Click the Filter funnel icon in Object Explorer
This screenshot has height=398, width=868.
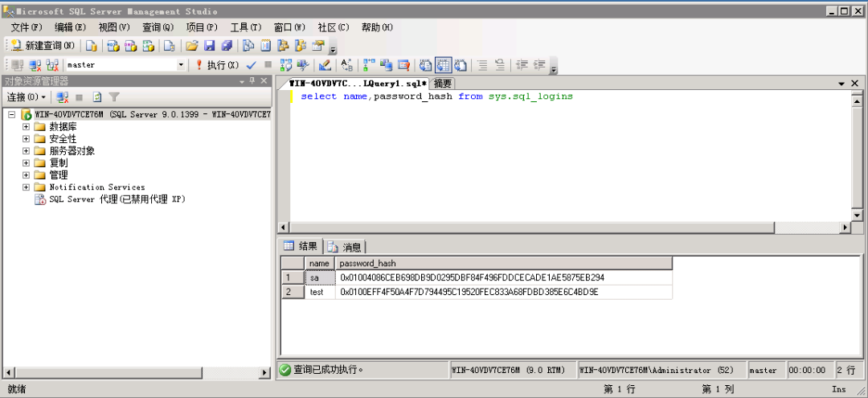tap(114, 97)
